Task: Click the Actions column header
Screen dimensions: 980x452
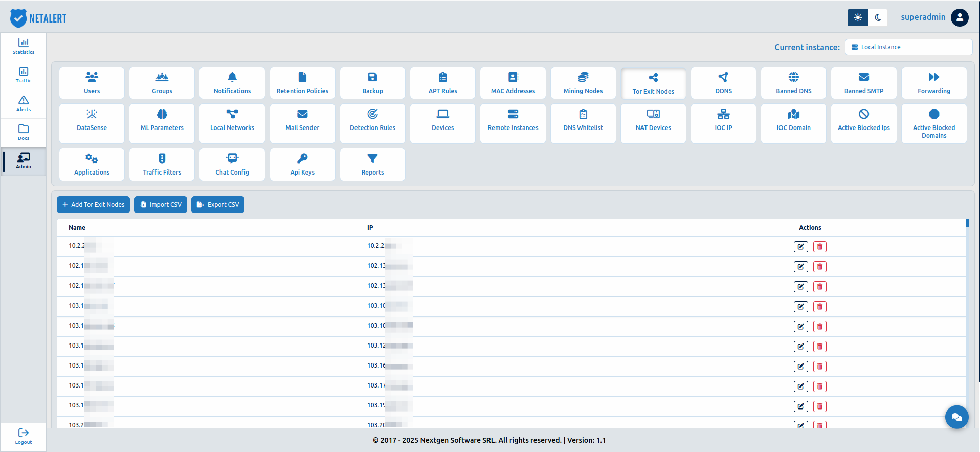Action: (x=810, y=228)
